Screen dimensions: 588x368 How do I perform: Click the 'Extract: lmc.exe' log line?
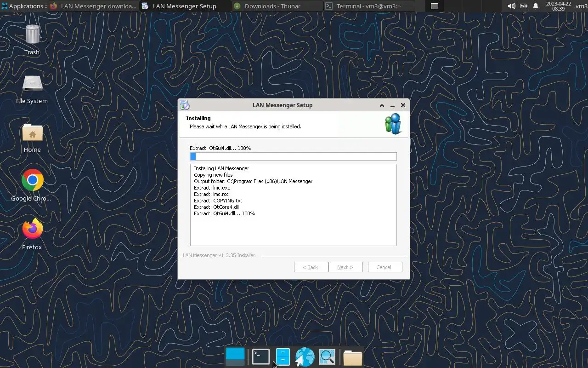212,188
